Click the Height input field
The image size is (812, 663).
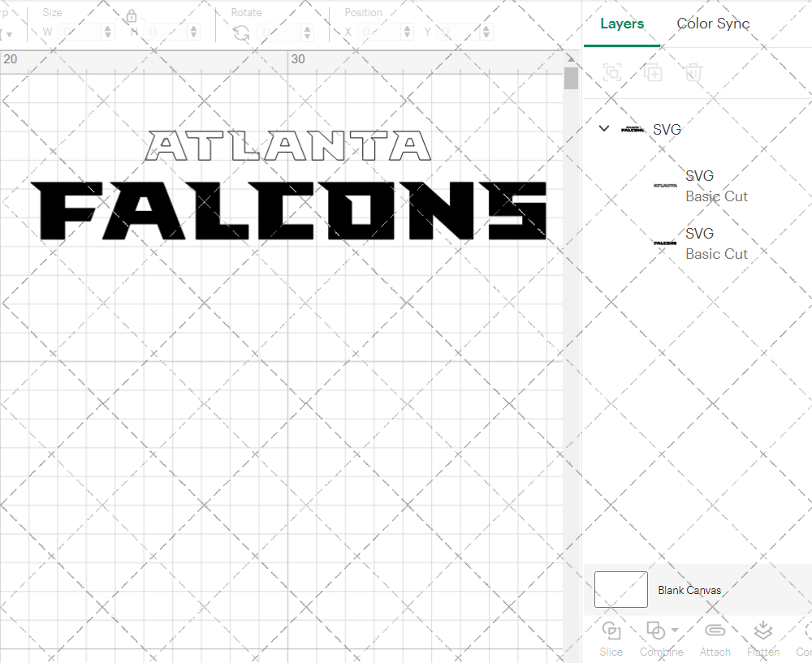pyautogui.click(x=166, y=32)
